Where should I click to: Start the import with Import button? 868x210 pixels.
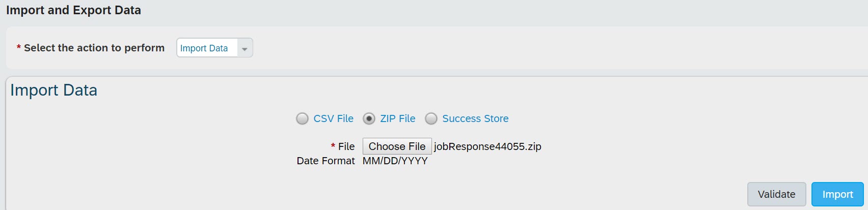pos(837,194)
